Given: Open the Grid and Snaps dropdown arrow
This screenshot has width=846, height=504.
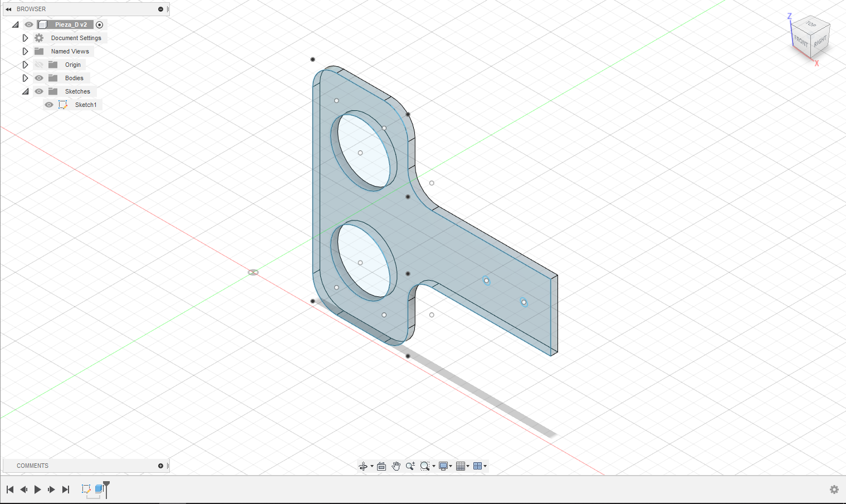Looking at the screenshot, I should coord(468,466).
